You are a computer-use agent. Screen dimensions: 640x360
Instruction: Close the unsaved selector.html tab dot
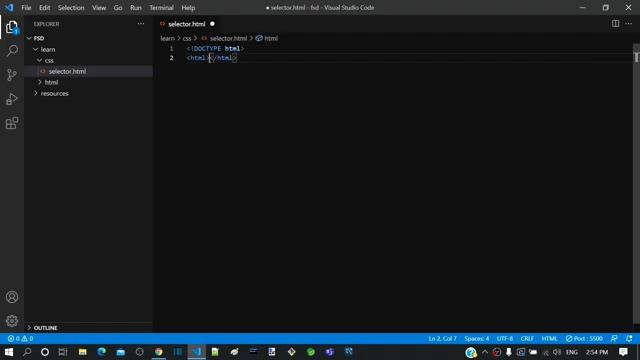click(x=212, y=24)
